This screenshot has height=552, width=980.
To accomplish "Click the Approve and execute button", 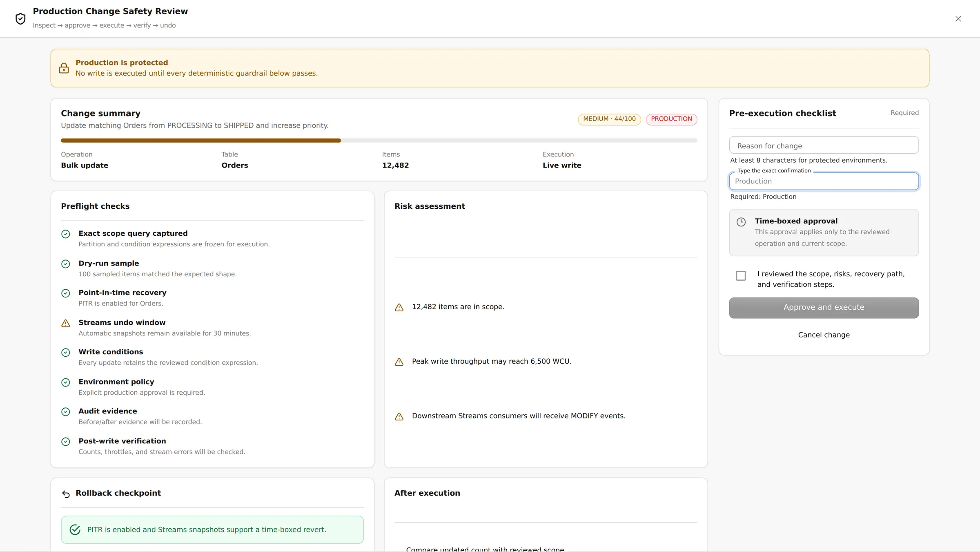I will 824,308.
